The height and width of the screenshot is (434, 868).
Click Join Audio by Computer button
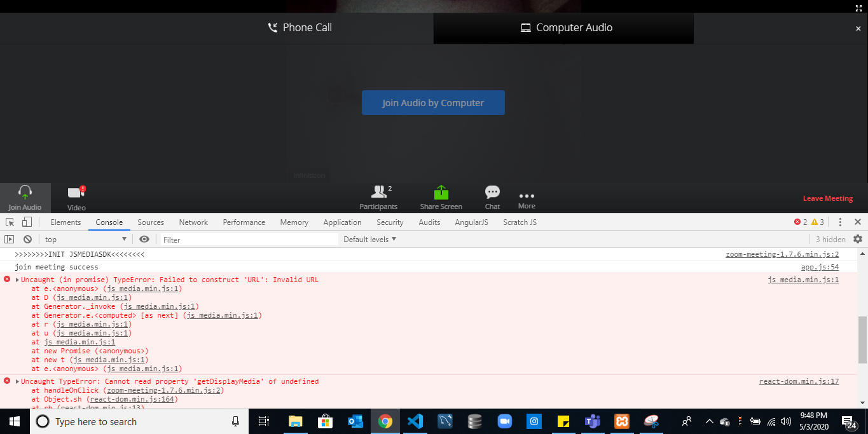coord(433,102)
